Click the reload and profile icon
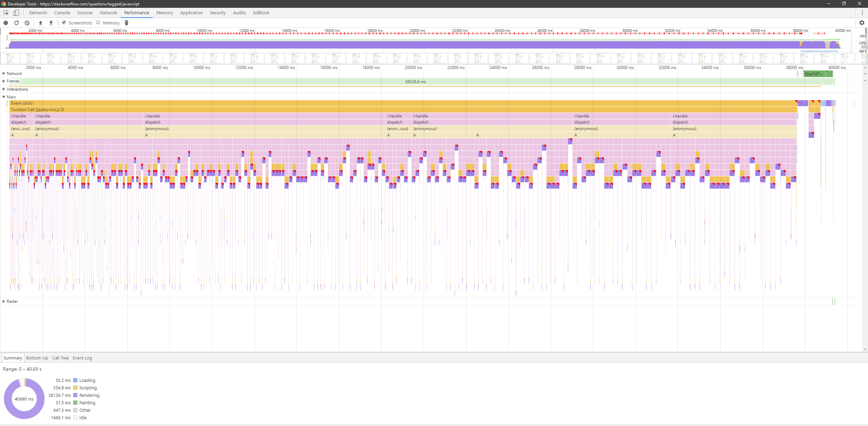The image size is (868, 426). click(16, 23)
